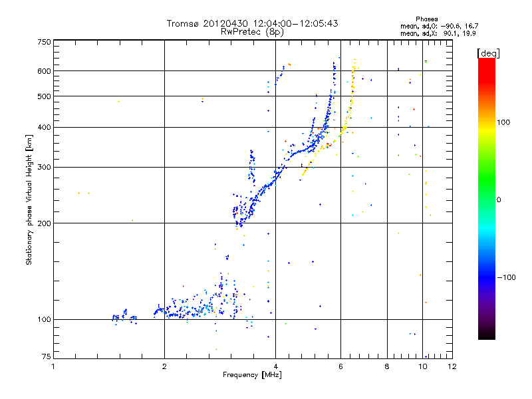This screenshot has width=532, height=399.
Task: Click the 'mean, sd,X: 90.1, 19.9' line
Action: point(438,34)
